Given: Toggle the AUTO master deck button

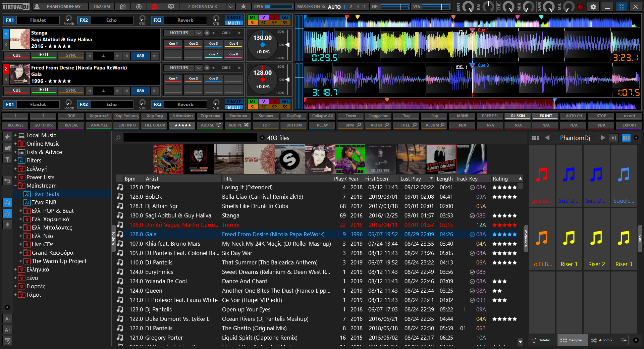Looking at the screenshot, I should 334,7.
